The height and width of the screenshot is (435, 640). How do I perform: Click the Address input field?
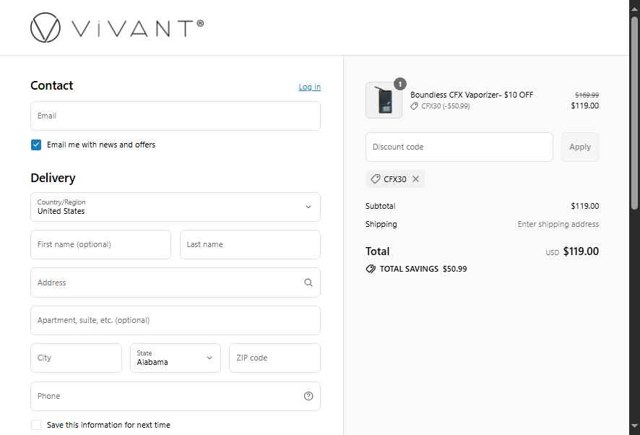(x=176, y=282)
